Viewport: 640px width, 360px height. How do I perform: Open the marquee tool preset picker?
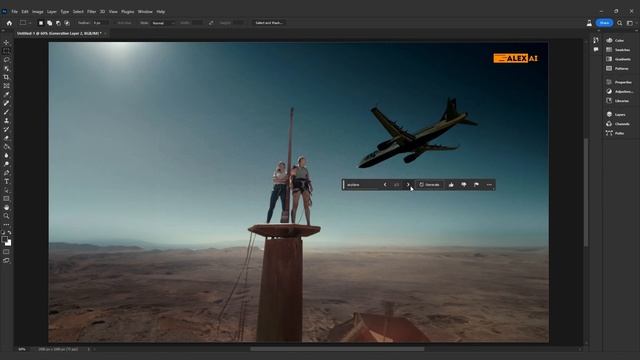(25, 23)
